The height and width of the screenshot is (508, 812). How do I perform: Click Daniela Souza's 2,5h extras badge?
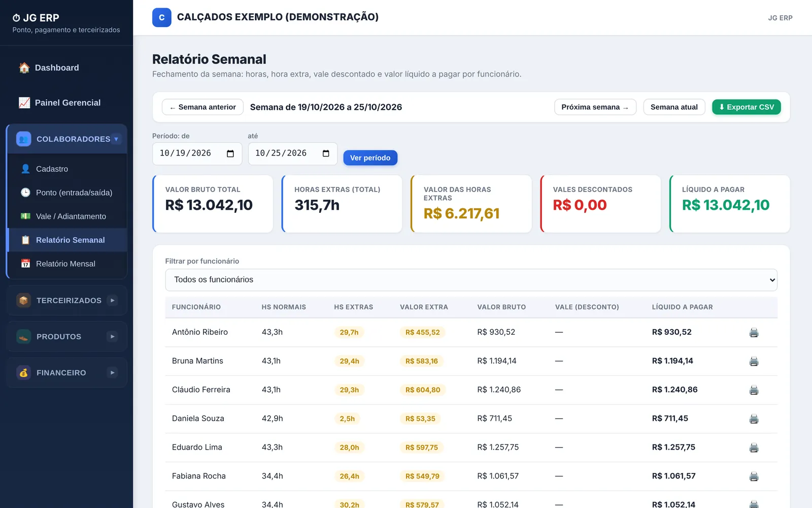[347, 419]
